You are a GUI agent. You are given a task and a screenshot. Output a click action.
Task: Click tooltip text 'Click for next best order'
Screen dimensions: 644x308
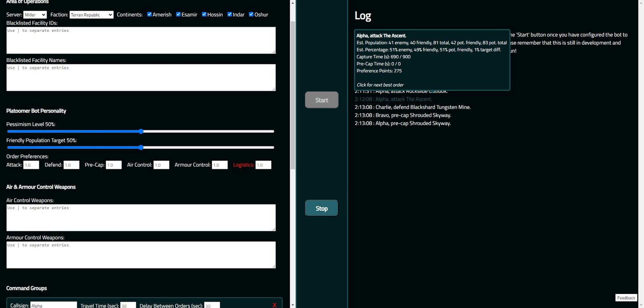pos(380,85)
